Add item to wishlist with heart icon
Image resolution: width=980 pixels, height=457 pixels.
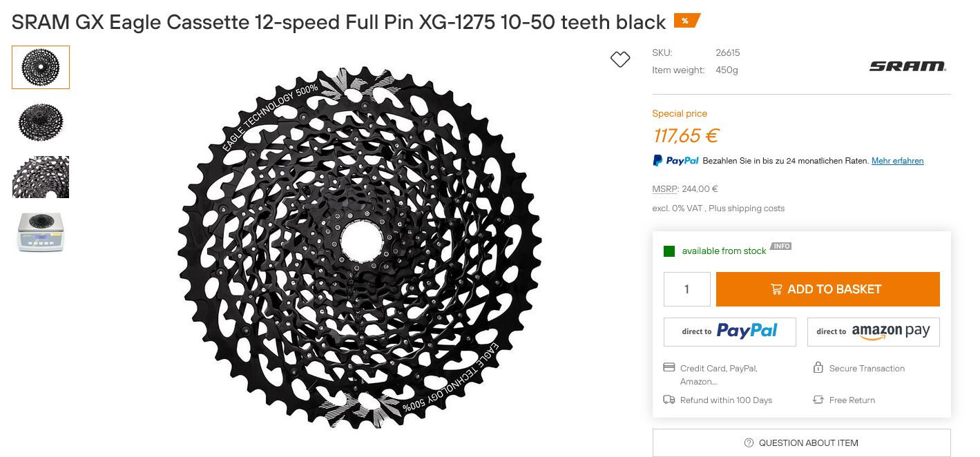620,60
